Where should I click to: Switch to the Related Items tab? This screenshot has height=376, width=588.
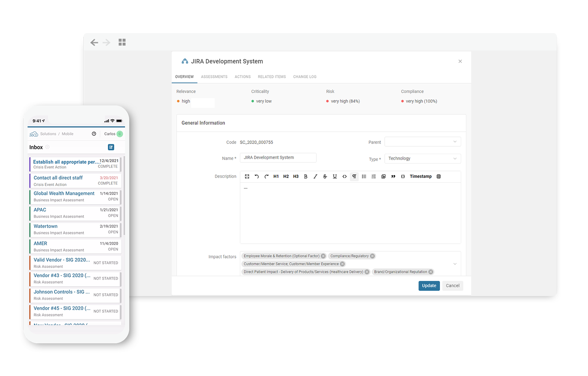(x=272, y=77)
